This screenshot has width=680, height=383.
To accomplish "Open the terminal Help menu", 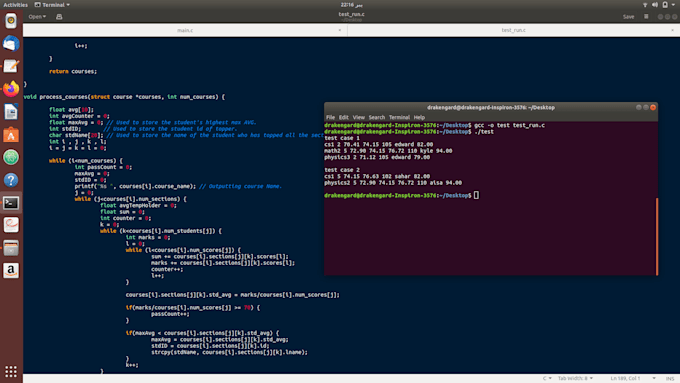I will coord(419,117).
